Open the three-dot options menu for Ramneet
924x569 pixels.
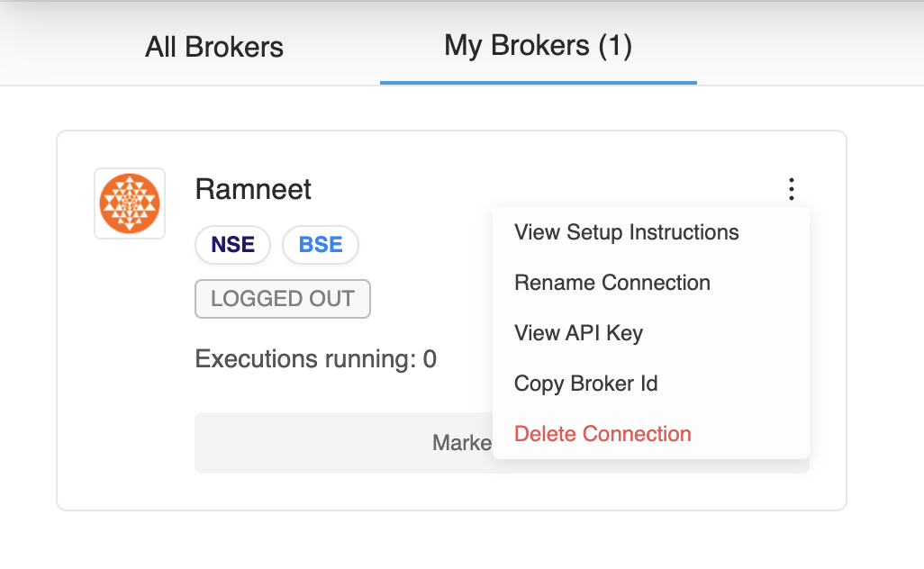click(792, 189)
